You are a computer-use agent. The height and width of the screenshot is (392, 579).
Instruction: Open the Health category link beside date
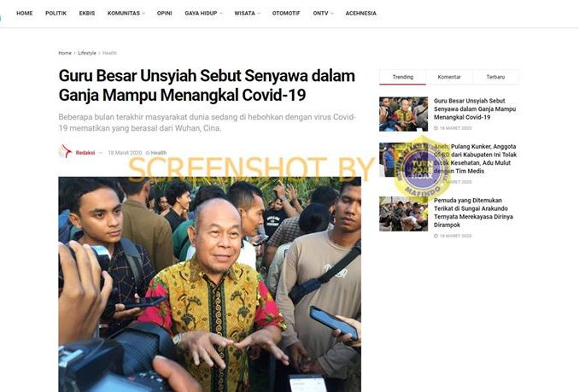pyautogui.click(x=159, y=153)
